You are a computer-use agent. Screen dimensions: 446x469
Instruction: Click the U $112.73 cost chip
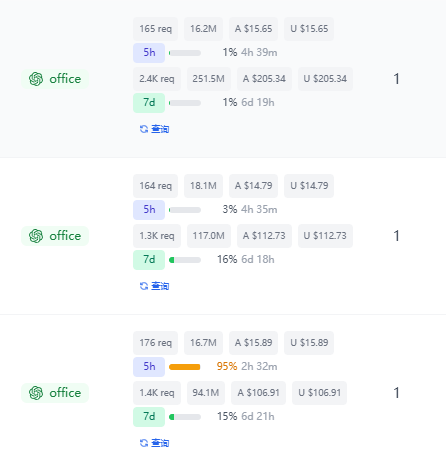click(x=325, y=236)
